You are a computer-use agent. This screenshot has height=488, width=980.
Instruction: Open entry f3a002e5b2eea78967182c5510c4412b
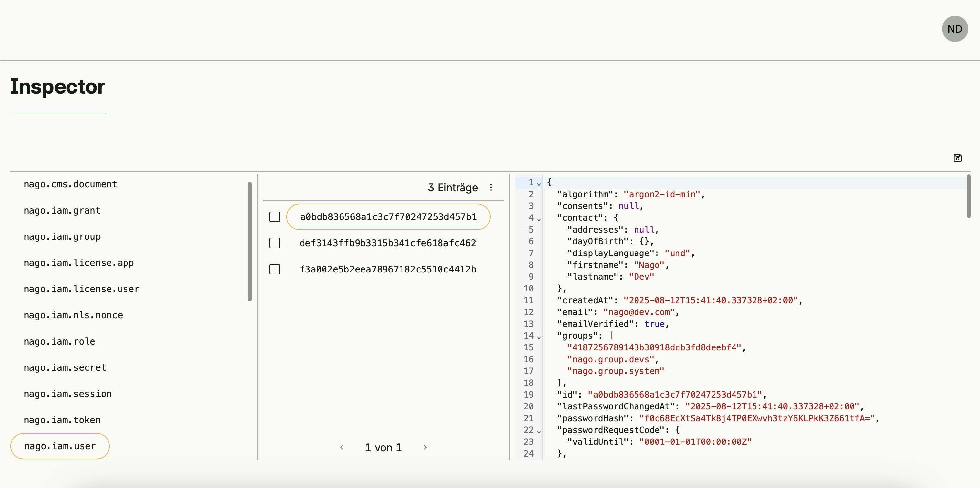click(387, 269)
